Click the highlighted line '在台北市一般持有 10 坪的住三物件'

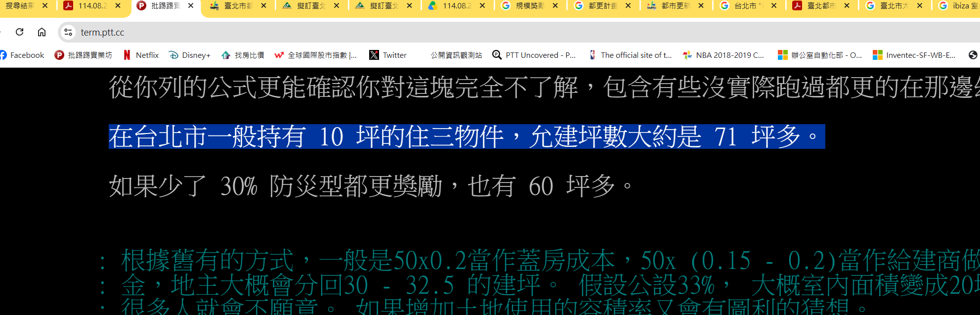467,136
